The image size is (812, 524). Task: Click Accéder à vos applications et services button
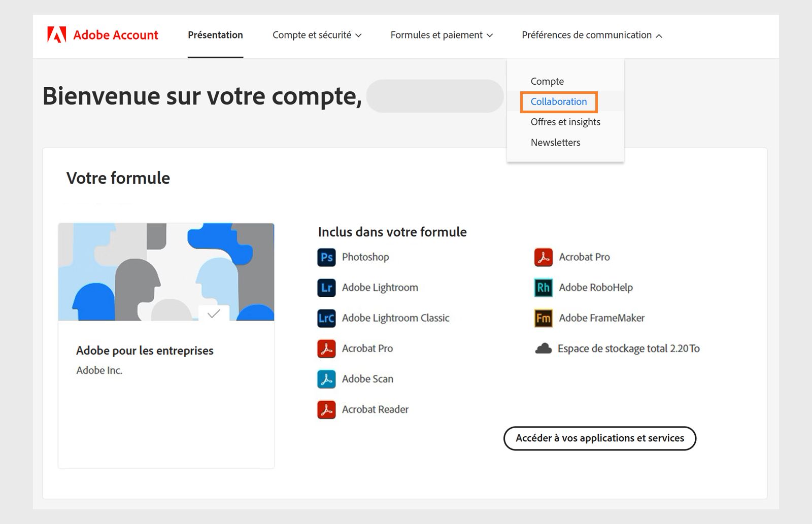[600, 438]
